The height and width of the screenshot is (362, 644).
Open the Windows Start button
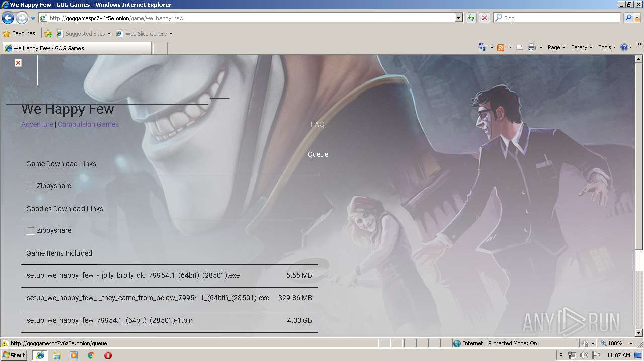(14, 355)
